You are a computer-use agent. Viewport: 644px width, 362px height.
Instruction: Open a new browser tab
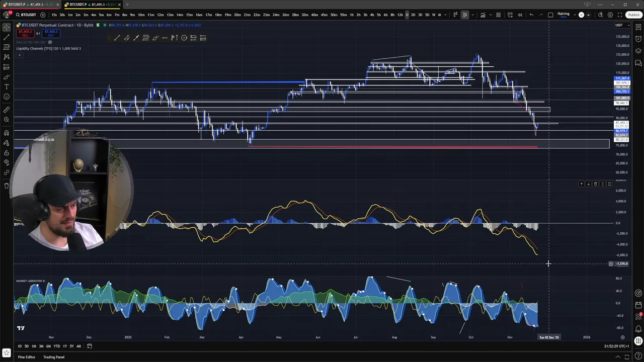tap(127, 5)
